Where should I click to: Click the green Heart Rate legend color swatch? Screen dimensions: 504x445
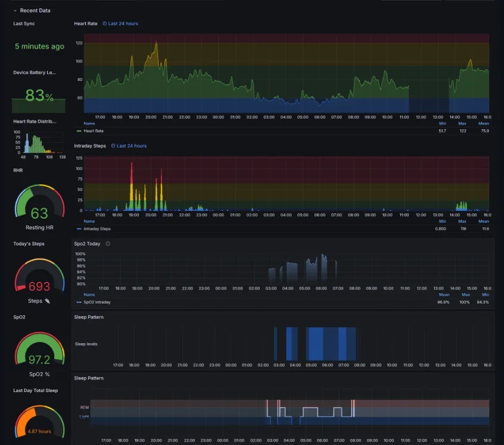[79, 130]
